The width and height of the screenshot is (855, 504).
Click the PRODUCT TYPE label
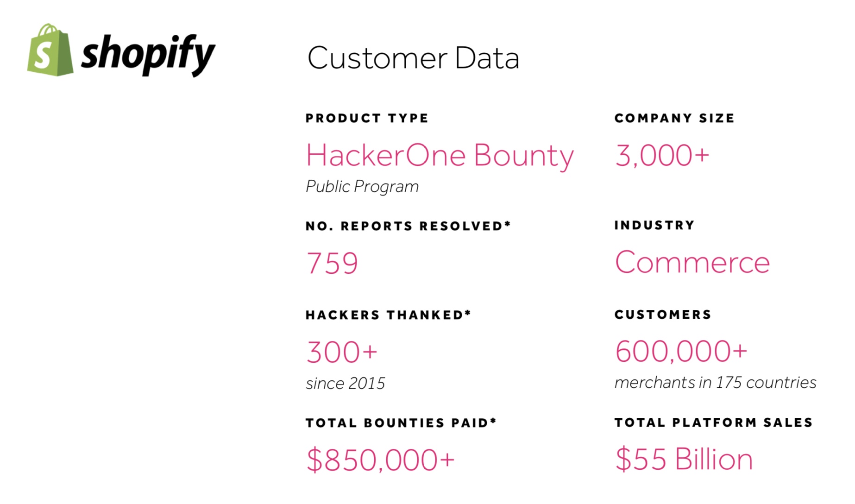(x=367, y=119)
